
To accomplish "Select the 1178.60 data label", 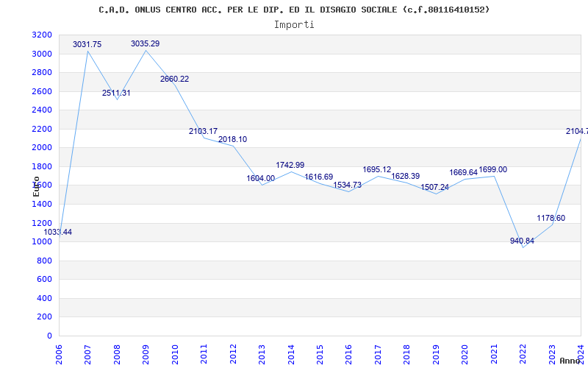I will coord(551,219).
